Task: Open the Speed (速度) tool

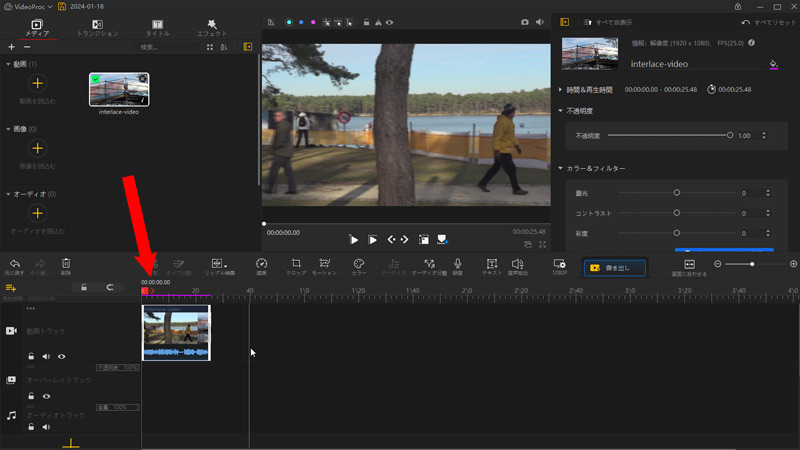Action: (261, 265)
